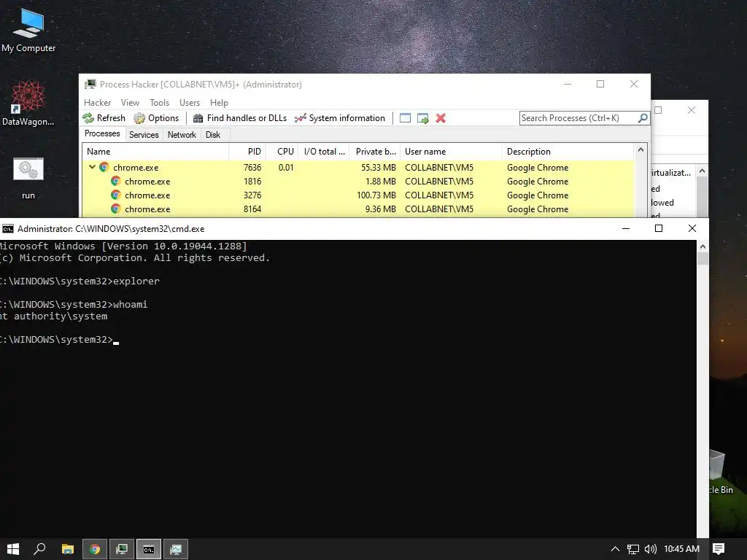
Task: Click the network tray icon
Action: (x=632, y=549)
